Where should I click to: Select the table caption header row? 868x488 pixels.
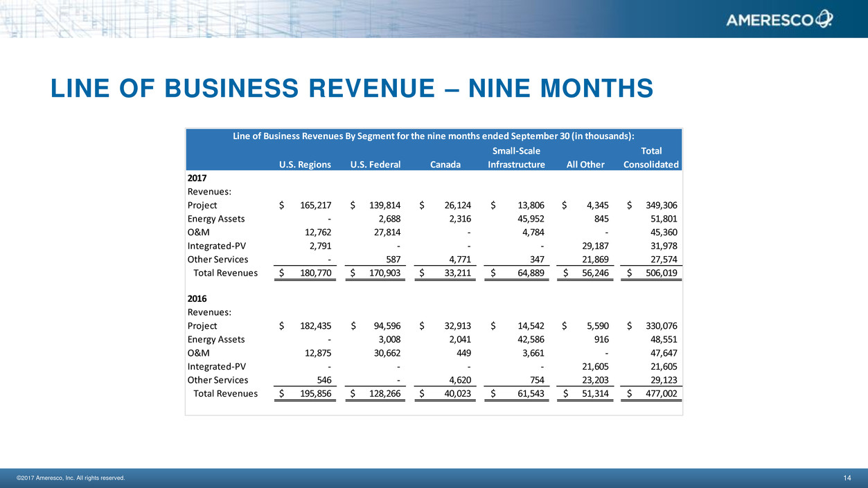tap(434, 136)
